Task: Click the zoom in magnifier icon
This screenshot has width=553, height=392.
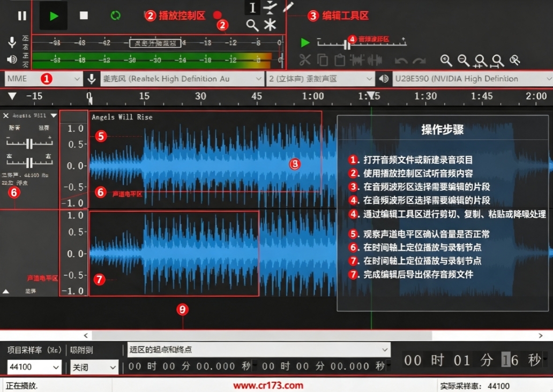Action: 446,61
